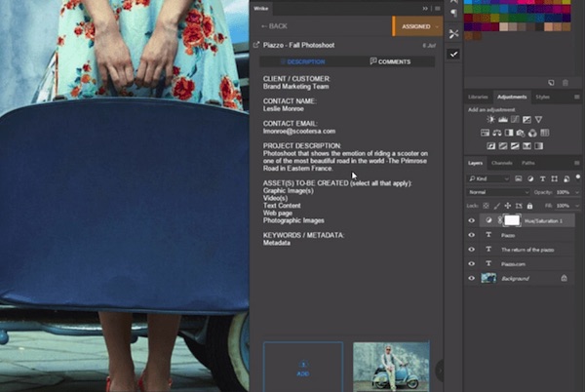Screen dimensions: 585x392
Task: Hide the Piazzo text layer
Action: pyautogui.click(x=472, y=235)
